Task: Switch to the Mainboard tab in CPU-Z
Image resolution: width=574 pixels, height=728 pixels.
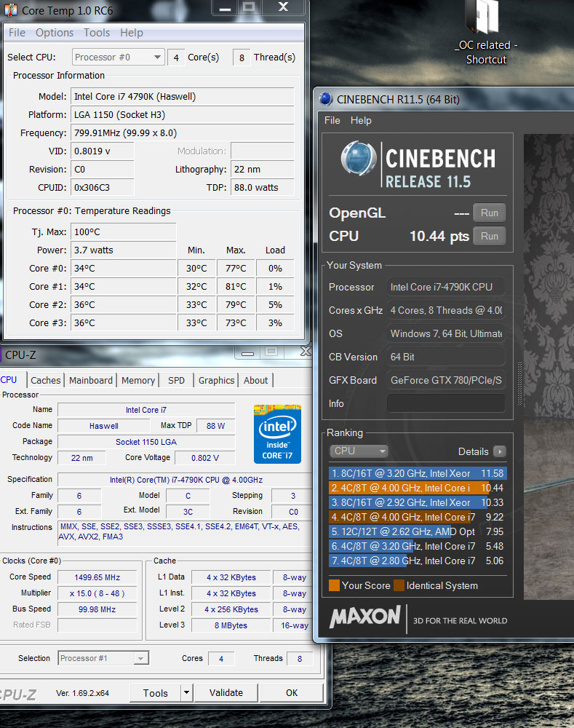Action: pyautogui.click(x=90, y=380)
